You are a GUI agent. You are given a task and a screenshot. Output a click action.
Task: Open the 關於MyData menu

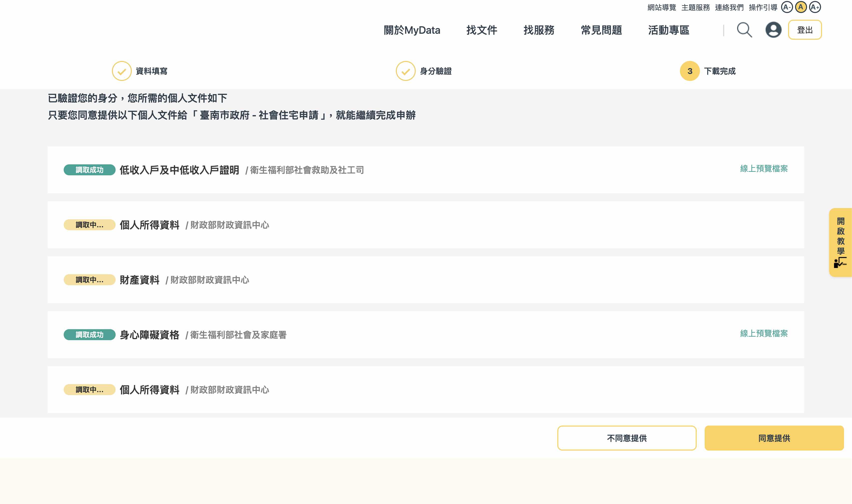click(412, 30)
